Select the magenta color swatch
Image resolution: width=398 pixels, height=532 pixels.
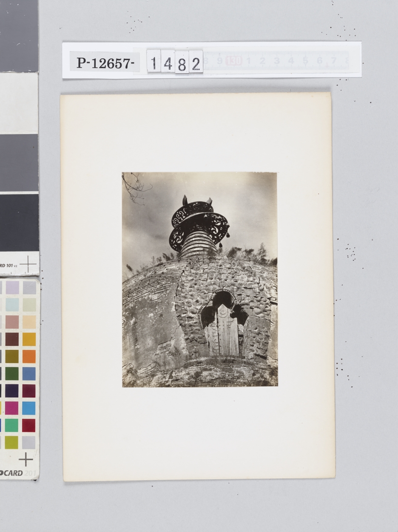tap(12, 408)
